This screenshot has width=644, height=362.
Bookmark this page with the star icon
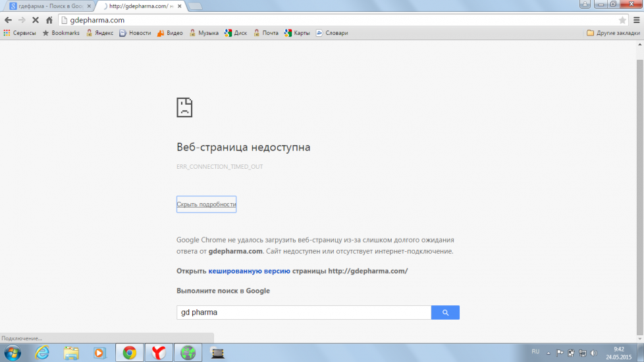tap(622, 20)
